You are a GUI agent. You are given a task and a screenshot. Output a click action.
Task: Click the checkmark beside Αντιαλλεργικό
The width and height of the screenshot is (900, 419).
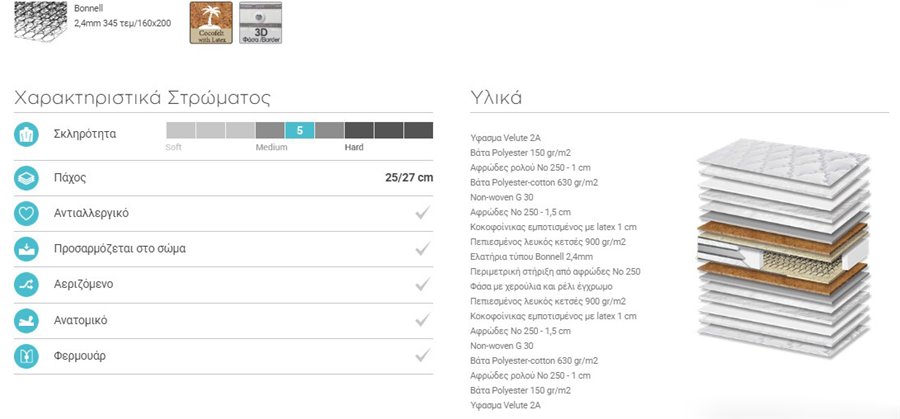pos(422,213)
